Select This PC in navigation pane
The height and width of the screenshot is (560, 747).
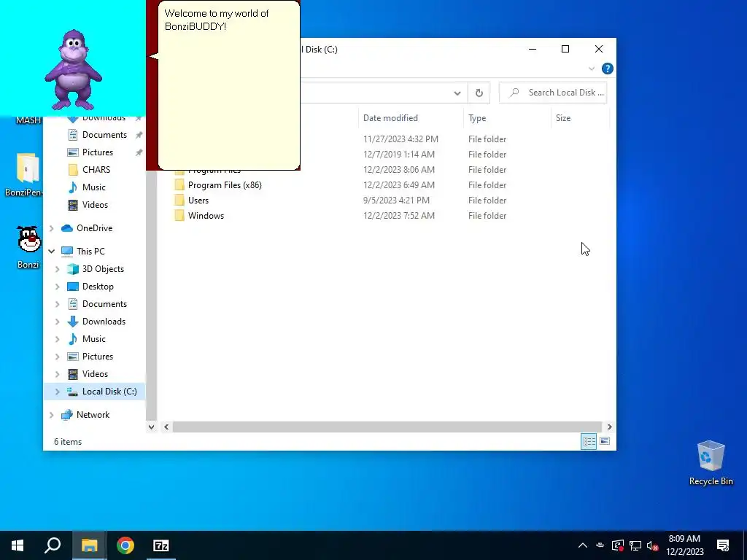[x=90, y=252]
